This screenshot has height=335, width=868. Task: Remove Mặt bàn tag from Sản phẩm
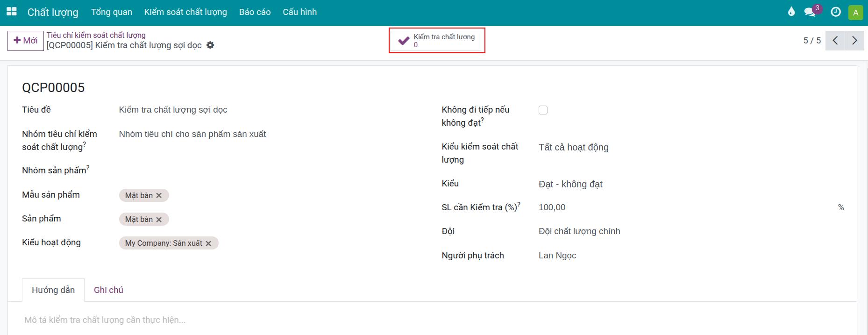[159, 219]
